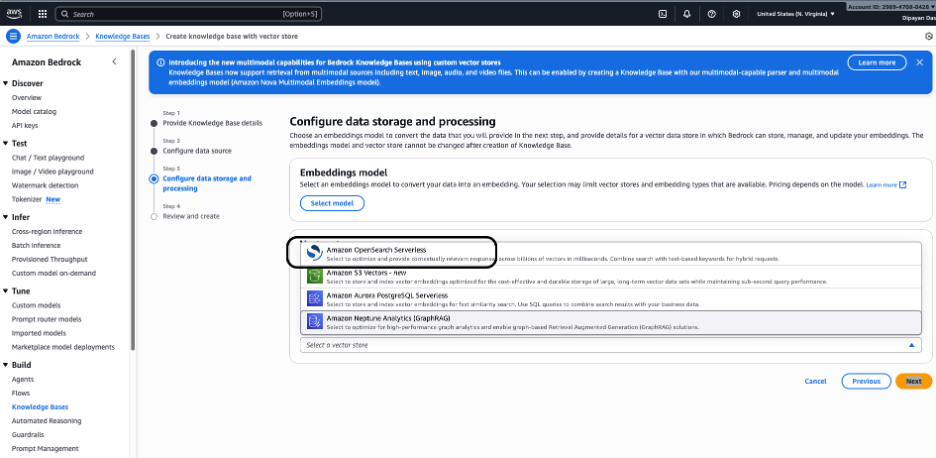936x458 pixels.
Task: Open Prompt router models
Action: coord(47,319)
